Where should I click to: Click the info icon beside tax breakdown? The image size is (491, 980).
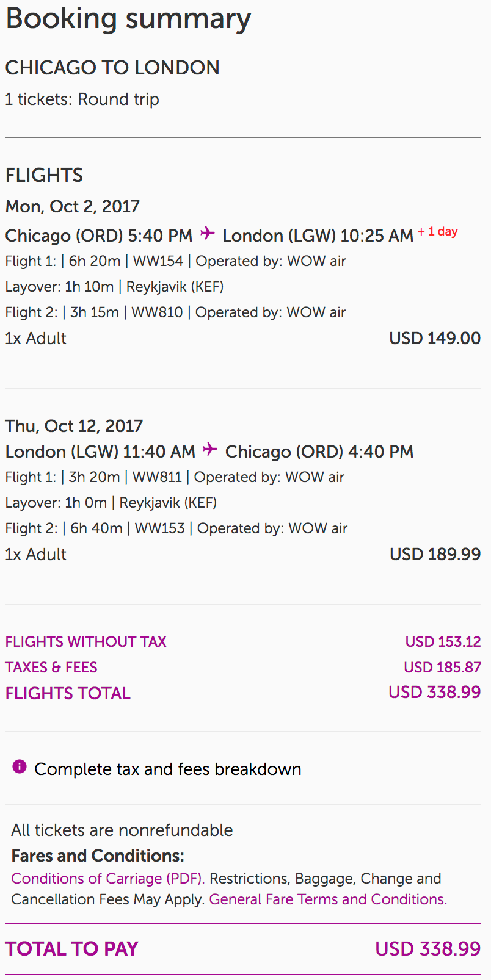point(20,766)
